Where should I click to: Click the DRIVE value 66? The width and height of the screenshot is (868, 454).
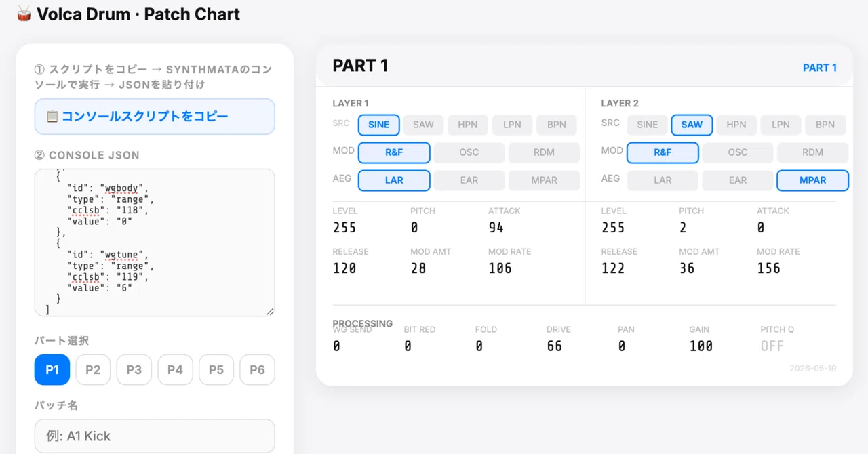tap(554, 346)
